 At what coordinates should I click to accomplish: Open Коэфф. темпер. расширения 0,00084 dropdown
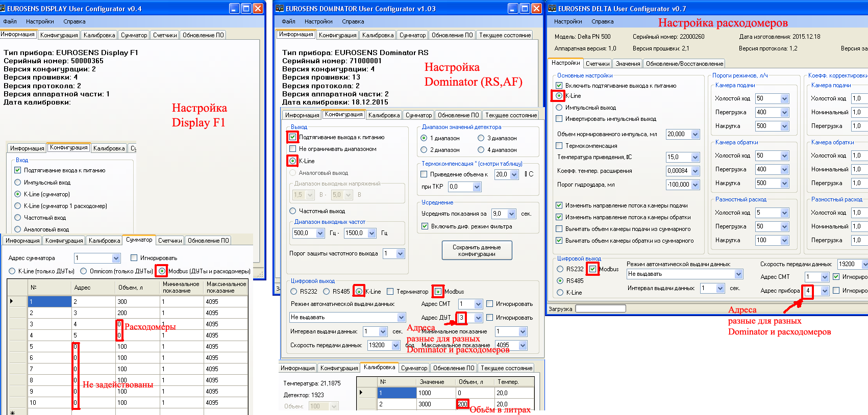click(x=695, y=171)
